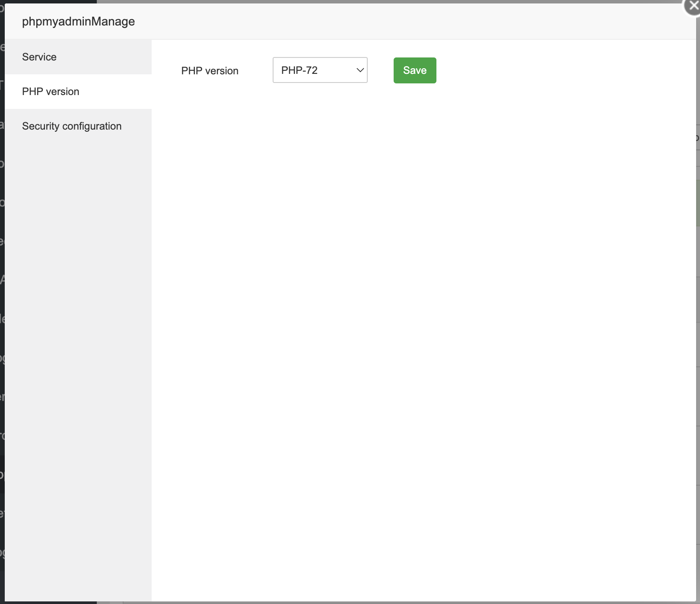Image resolution: width=700 pixels, height=604 pixels.
Task: Choose a different PHP version from the dropdown
Action: [x=320, y=70]
